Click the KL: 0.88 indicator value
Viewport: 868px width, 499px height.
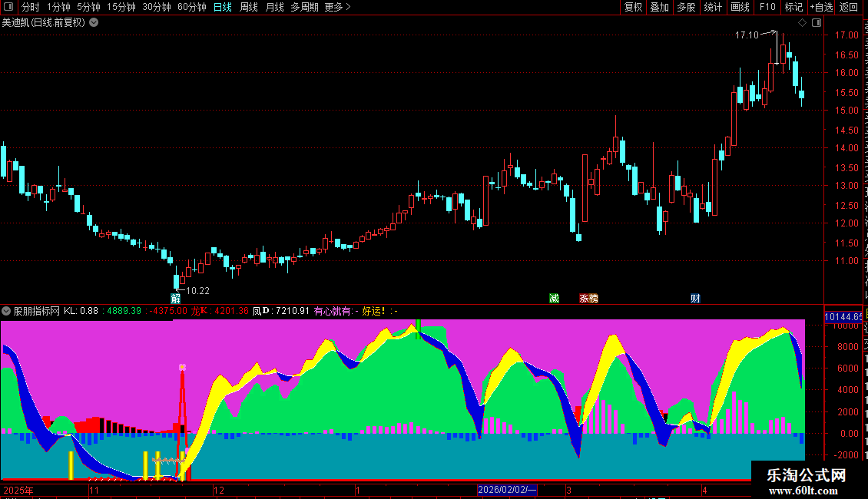(81, 311)
